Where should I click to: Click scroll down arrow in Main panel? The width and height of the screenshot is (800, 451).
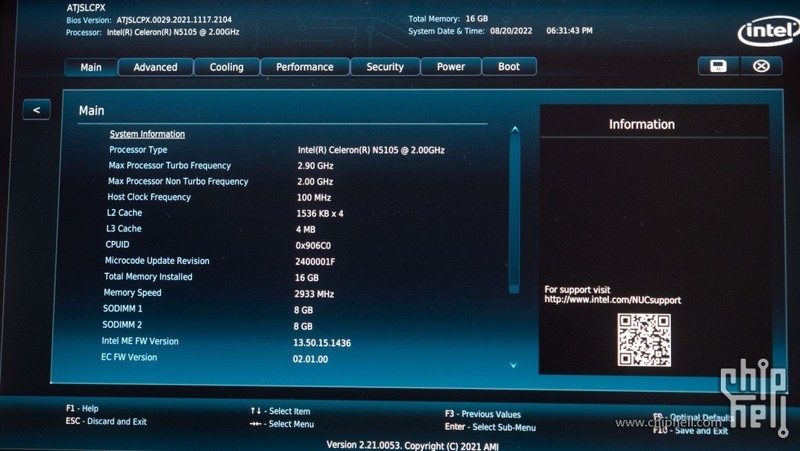point(513,365)
